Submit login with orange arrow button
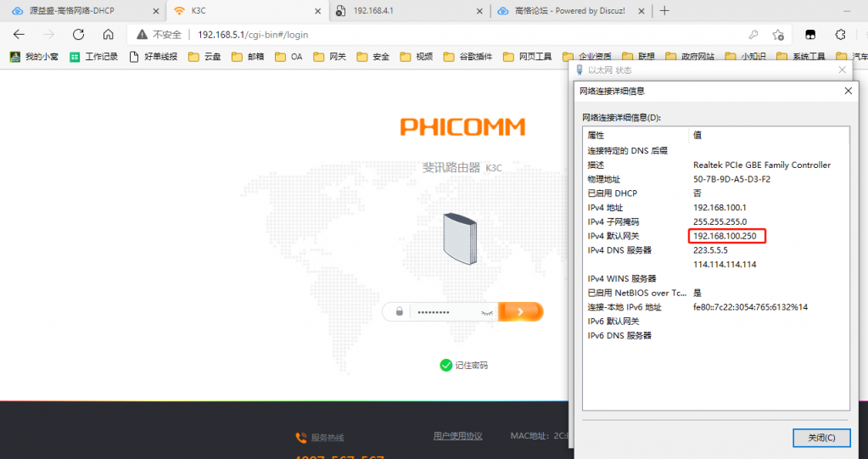This screenshot has width=868, height=459. (520, 311)
